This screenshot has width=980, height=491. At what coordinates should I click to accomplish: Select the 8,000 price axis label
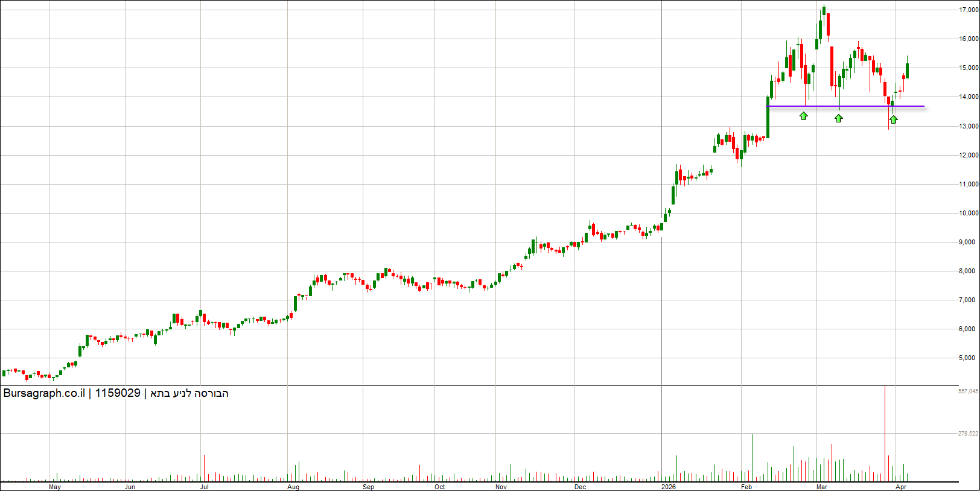click(967, 271)
